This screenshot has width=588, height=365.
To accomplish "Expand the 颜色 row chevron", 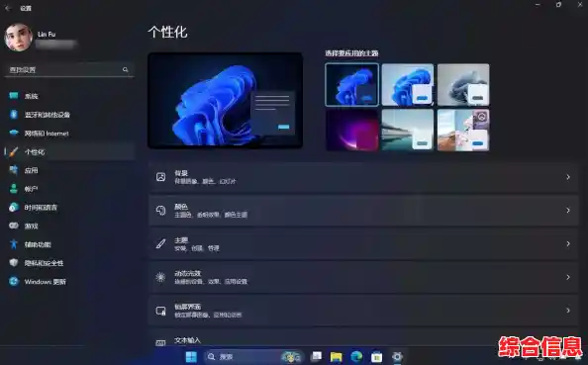I will pyautogui.click(x=568, y=211).
